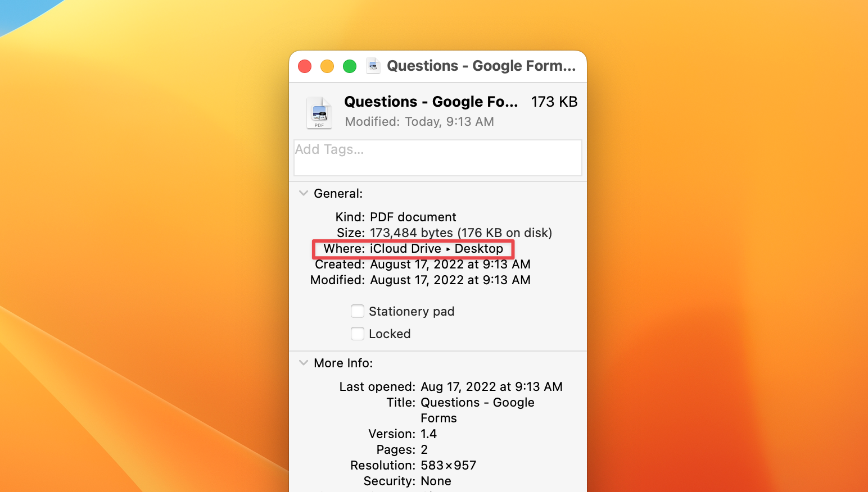Click the Size: 173,484 bytes value
The width and height of the screenshot is (868, 492).
click(460, 233)
